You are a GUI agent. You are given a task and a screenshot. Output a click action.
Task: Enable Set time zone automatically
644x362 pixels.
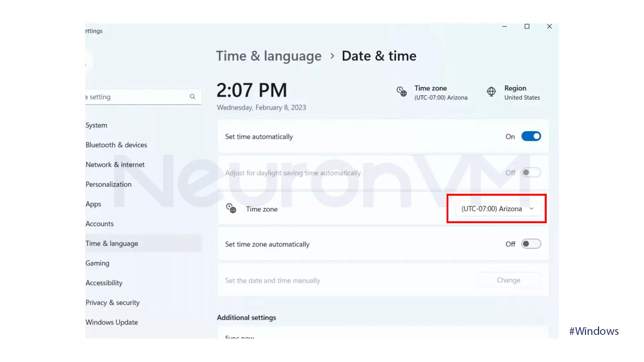pos(531,244)
